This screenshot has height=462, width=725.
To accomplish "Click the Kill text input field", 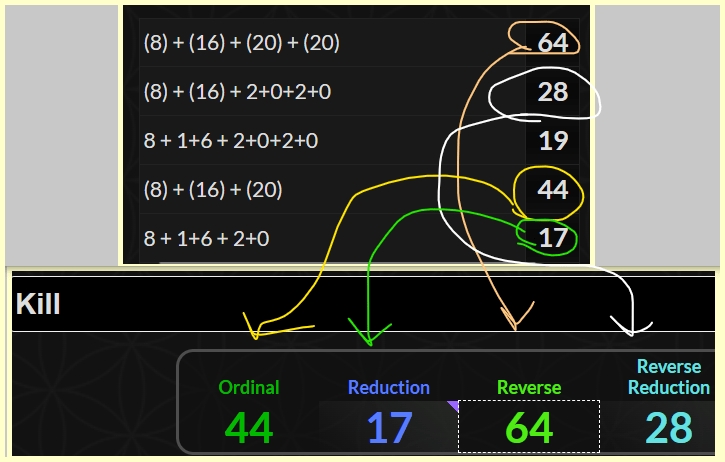I will point(362,304).
